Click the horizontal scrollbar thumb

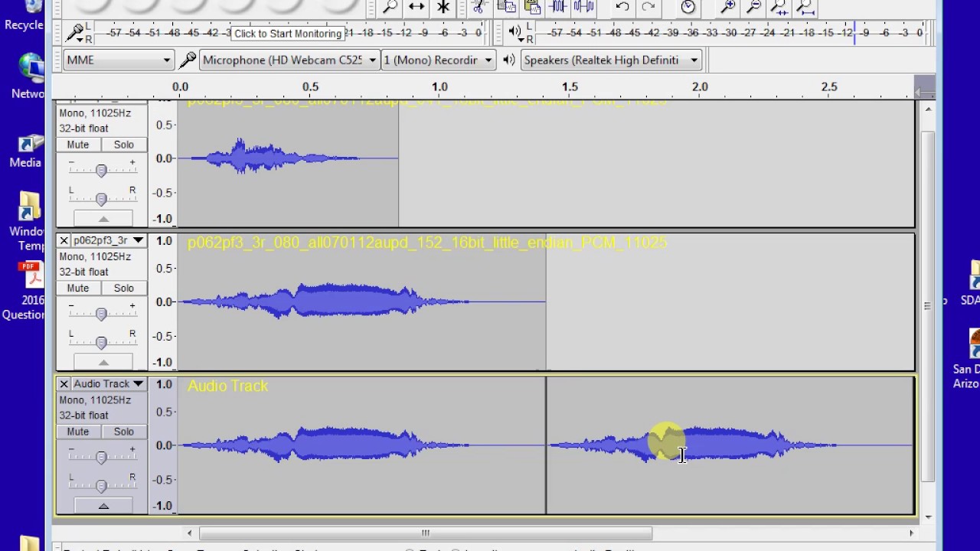click(426, 533)
